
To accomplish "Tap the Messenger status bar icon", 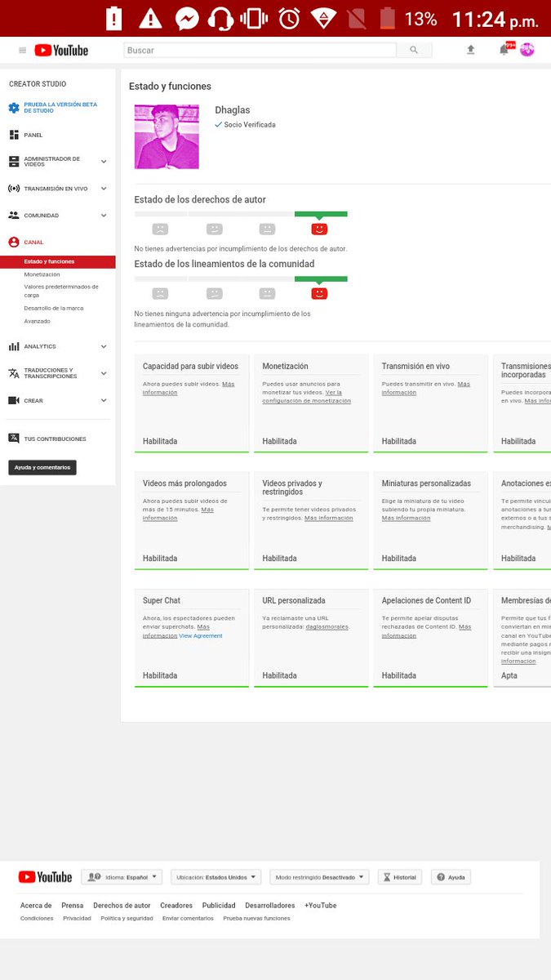I will point(187,18).
